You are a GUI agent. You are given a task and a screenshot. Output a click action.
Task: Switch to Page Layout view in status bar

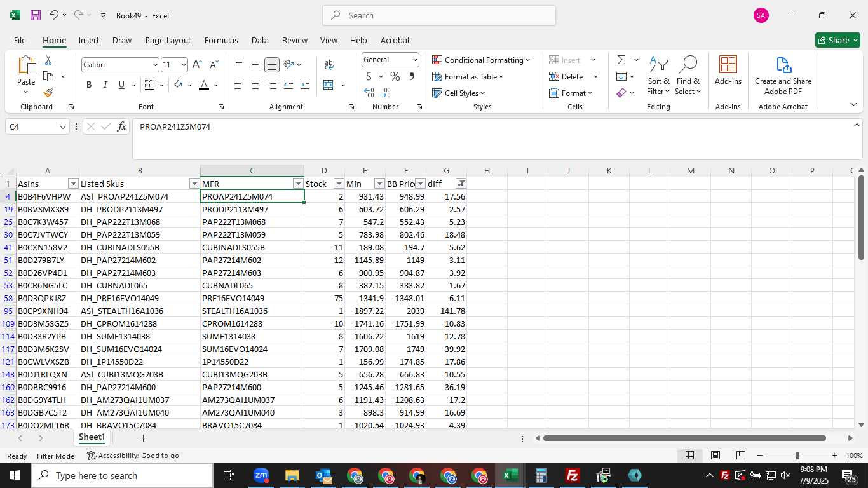click(715, 456)
